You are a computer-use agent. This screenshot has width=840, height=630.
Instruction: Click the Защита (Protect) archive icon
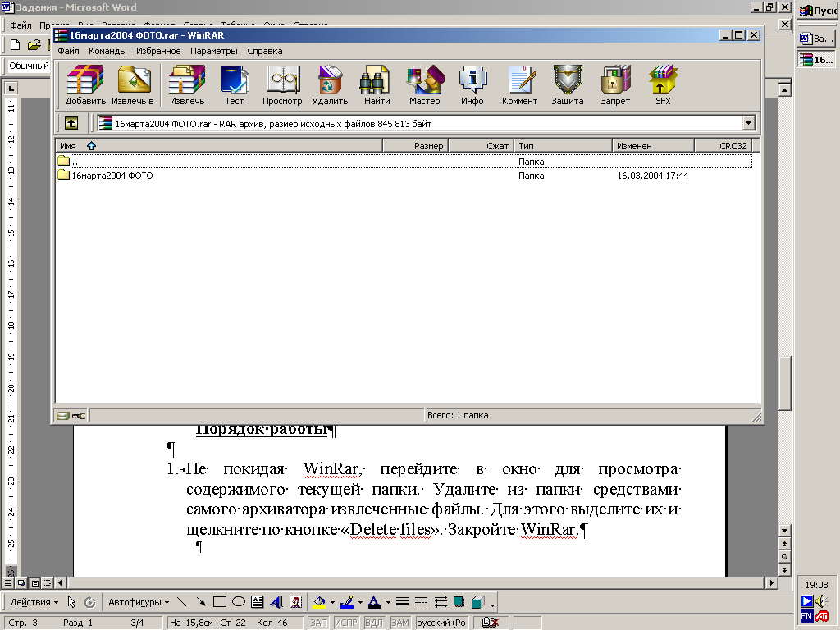(x=568, y=85)
